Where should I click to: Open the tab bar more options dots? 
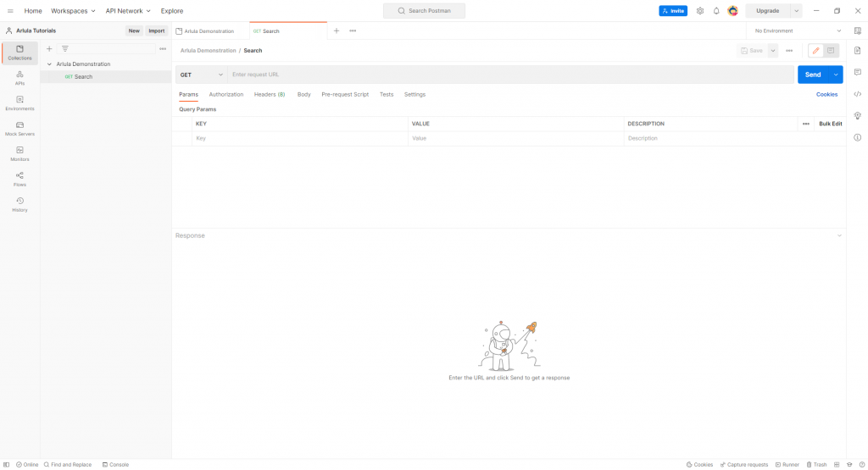[353, 31]
